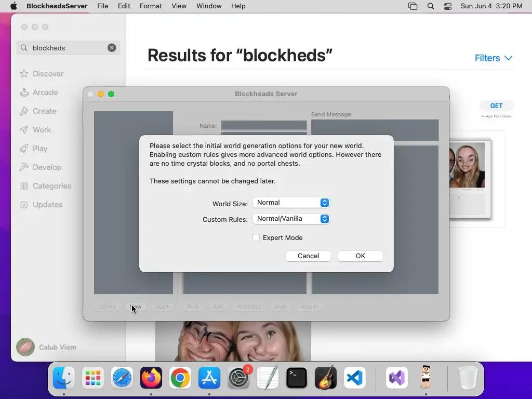This screenshot has width=532, height=399.
Task: Clear the App Store search field
Action: (112, 48)
